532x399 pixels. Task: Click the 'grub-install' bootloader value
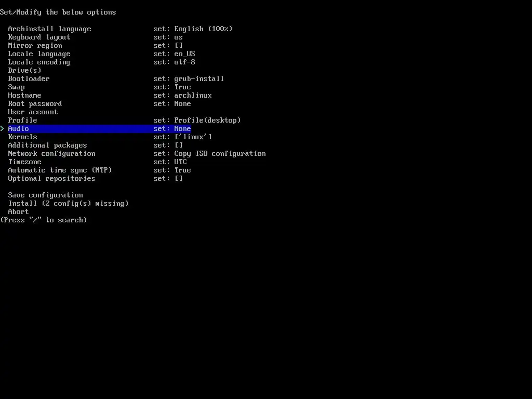pos(199,79)
